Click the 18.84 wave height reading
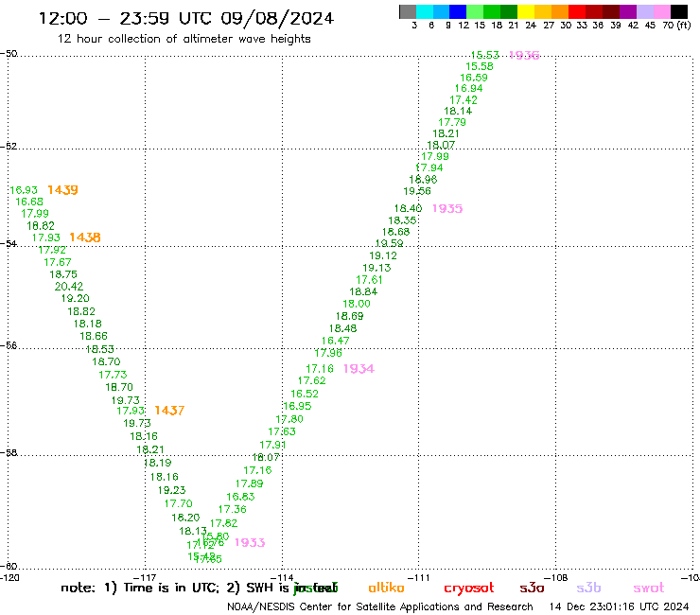Image resolution: width=700 pixels, height=615 pixels. (363, 291)
